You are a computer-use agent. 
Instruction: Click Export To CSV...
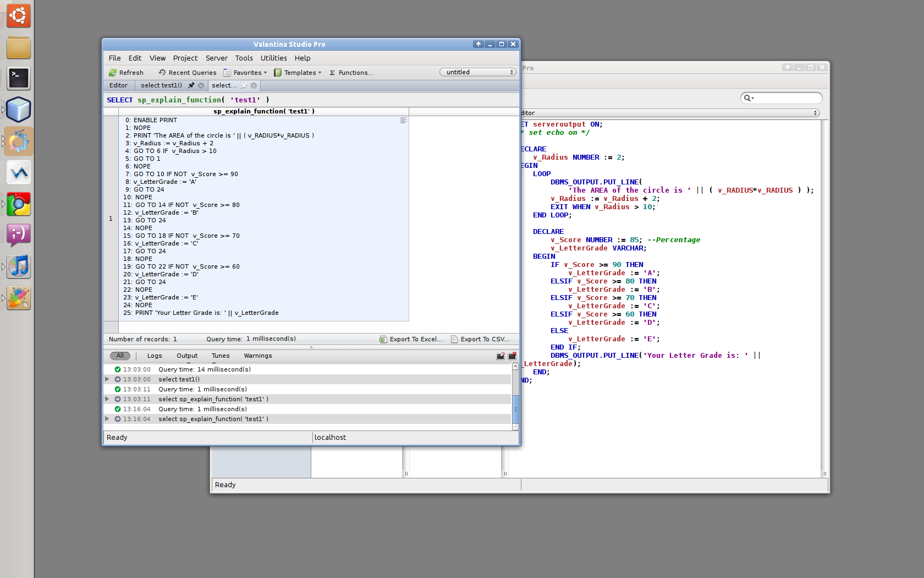click(481, 339)
